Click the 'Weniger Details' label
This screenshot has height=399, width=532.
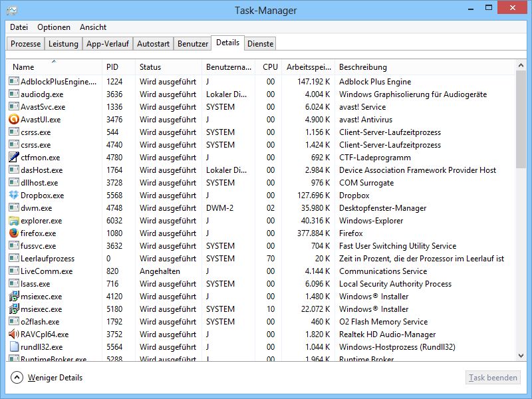coord(55,378)
